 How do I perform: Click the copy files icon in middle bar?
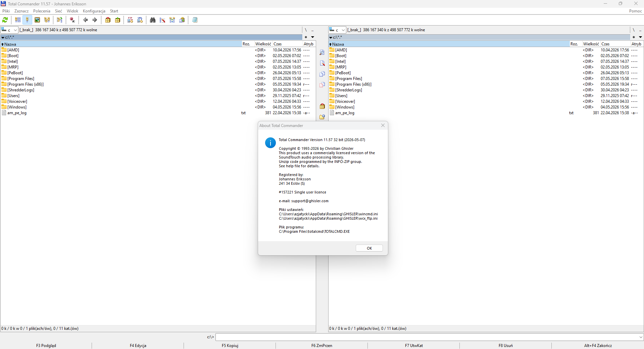(322, 74)
